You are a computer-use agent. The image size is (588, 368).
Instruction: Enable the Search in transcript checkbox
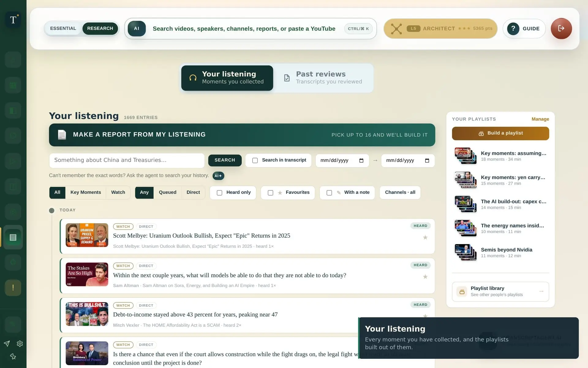tap(255, 160)
